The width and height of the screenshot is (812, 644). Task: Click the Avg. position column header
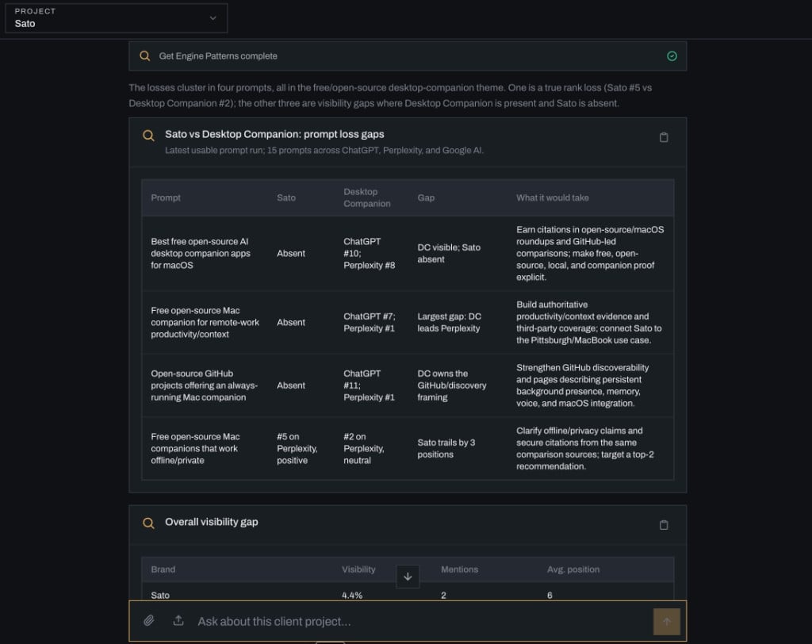(x=573, y=569)
